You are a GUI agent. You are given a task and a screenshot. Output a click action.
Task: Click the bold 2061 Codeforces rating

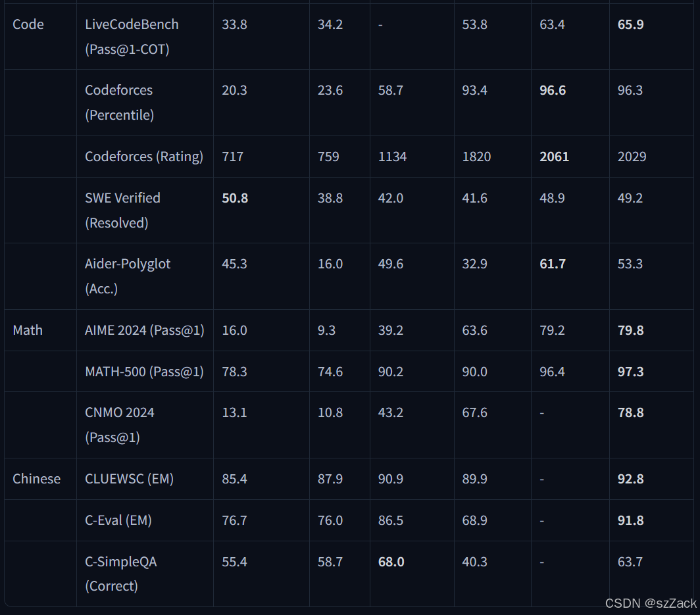click(555, 156)
